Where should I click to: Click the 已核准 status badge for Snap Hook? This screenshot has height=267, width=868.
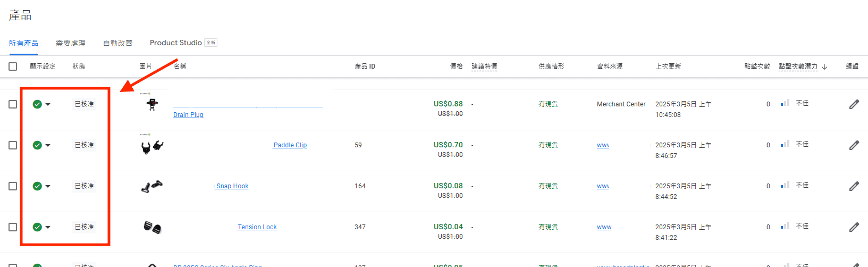click(x=84, y=186)
